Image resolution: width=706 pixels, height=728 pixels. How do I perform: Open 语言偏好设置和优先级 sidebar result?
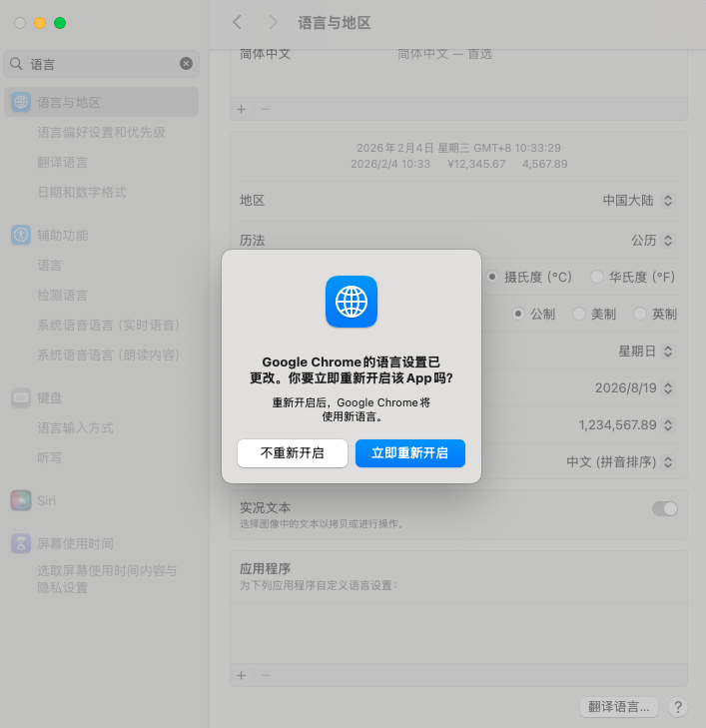coord(101,133)
